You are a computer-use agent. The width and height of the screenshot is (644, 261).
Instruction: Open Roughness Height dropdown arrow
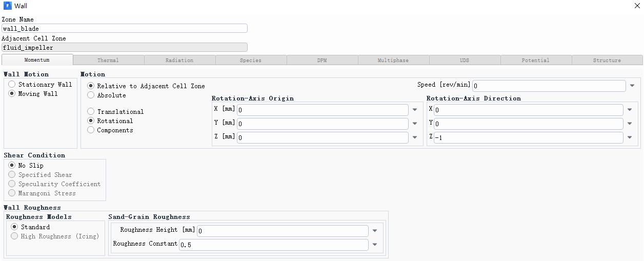pyautogui.click(x=375, y=231)
